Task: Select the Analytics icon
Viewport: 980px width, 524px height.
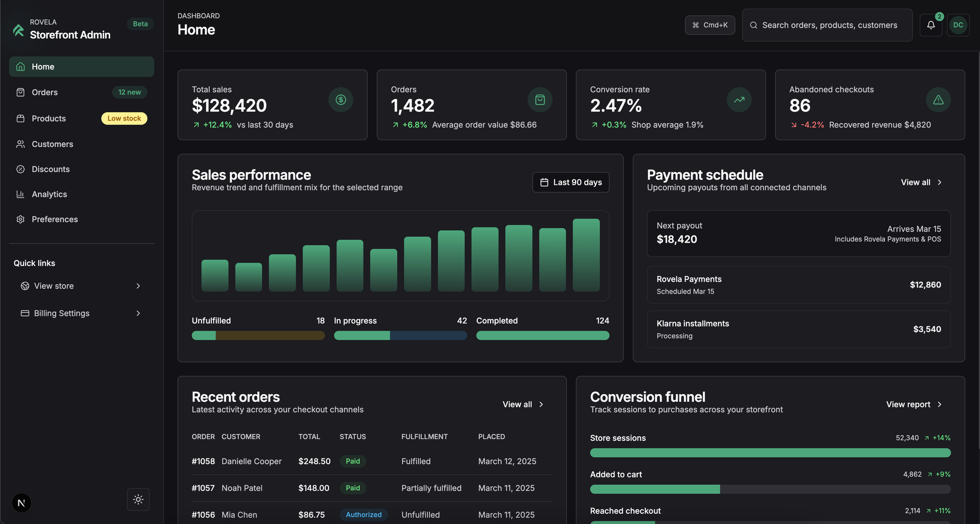Action: point(20,194)
